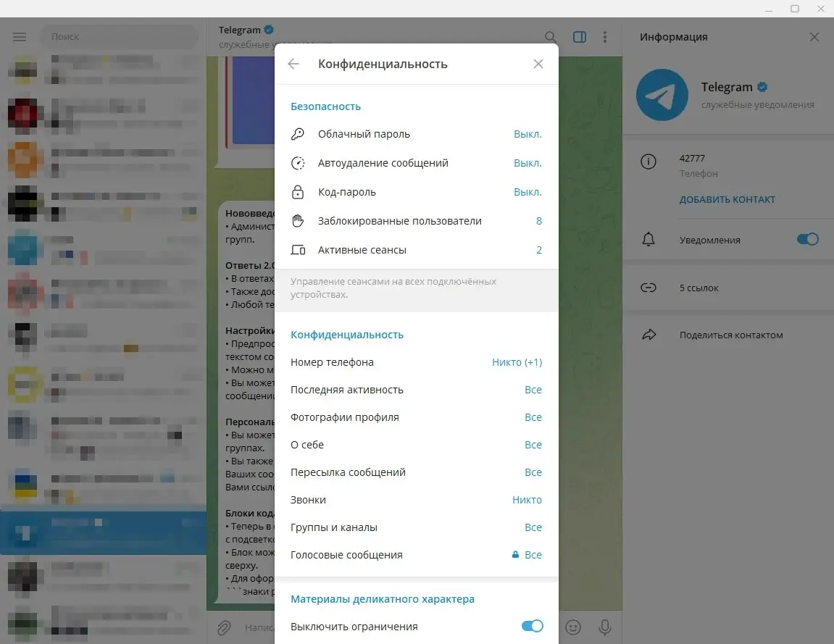
Task: Open the links list via chain icon
Action: click(648, 288)
